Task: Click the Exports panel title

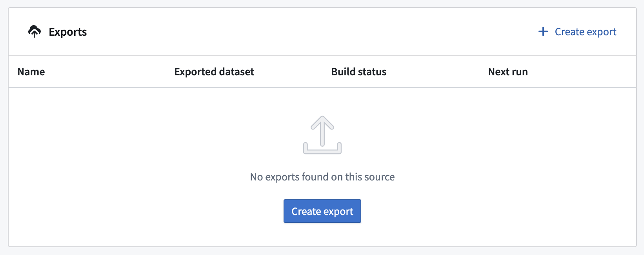Action: (x=68, y=32)
